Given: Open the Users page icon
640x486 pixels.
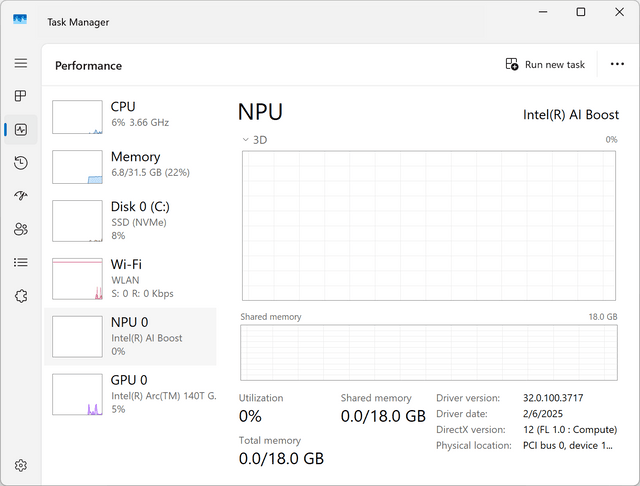Looking at the screenshot, I should [21, 229].
